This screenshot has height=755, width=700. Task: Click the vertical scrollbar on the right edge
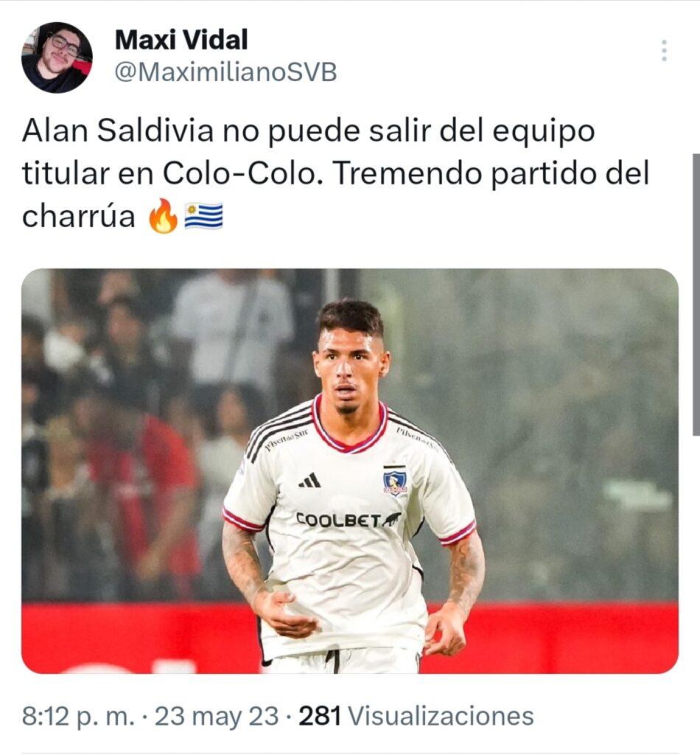coord(696,294)
